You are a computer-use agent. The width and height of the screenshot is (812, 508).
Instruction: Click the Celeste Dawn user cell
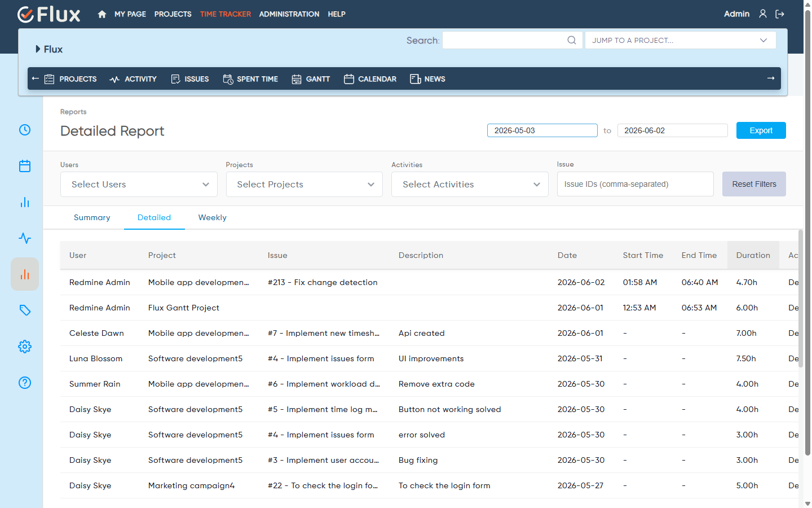(96, 333)
